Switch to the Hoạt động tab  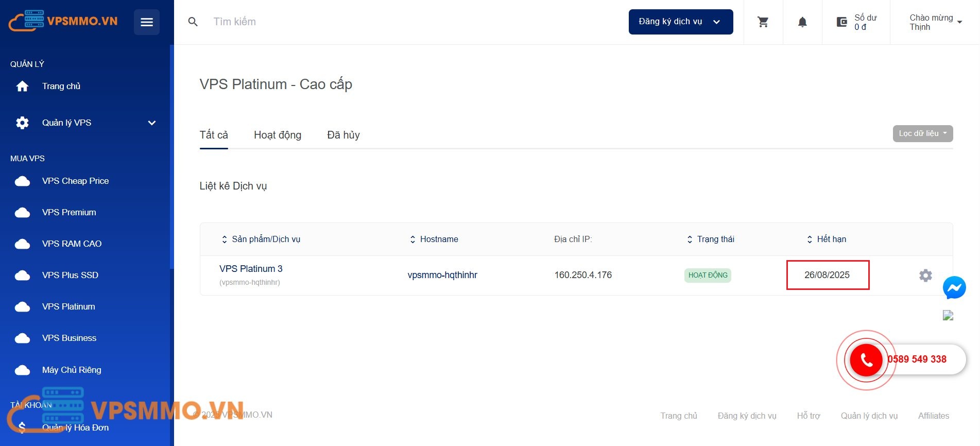(x=278, y=135)
